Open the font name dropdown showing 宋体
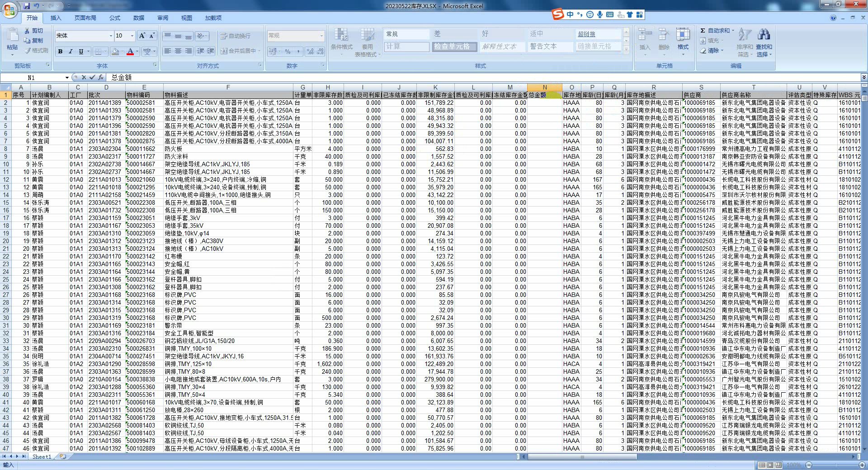 111,36
